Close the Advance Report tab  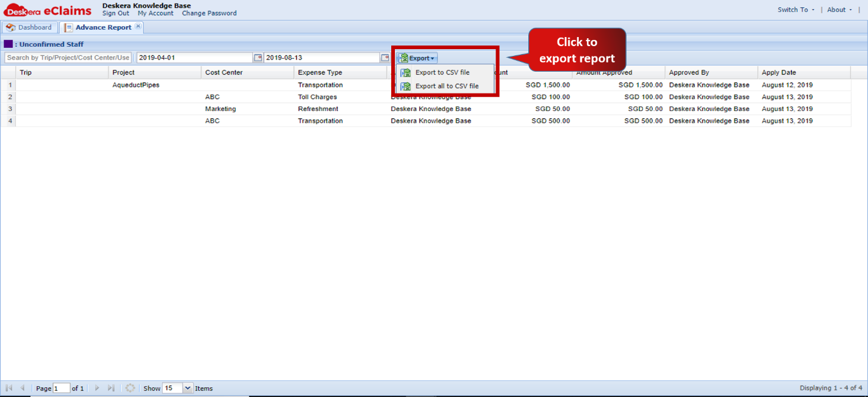[138, 26]
